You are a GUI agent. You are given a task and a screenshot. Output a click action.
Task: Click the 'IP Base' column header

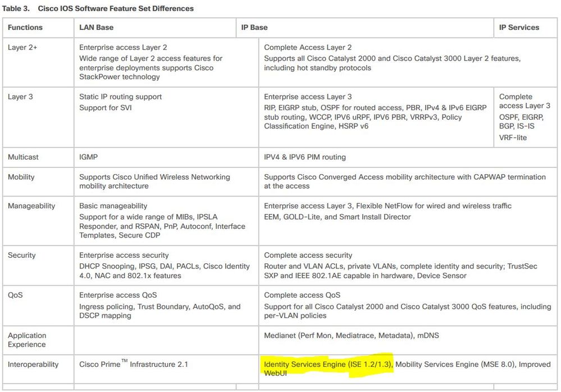pyautogui.click(x=254, y=27)
